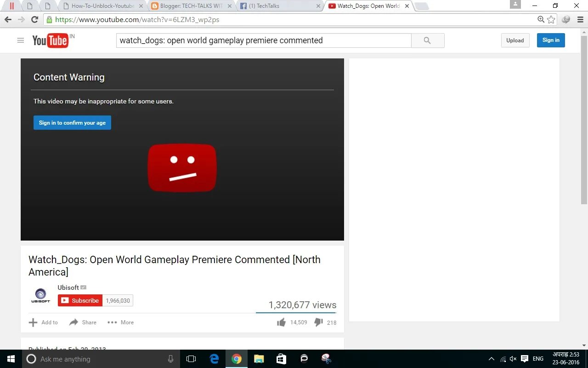Switch to How-To-Unblock-Youtube tab

click(x=103, y=6)
